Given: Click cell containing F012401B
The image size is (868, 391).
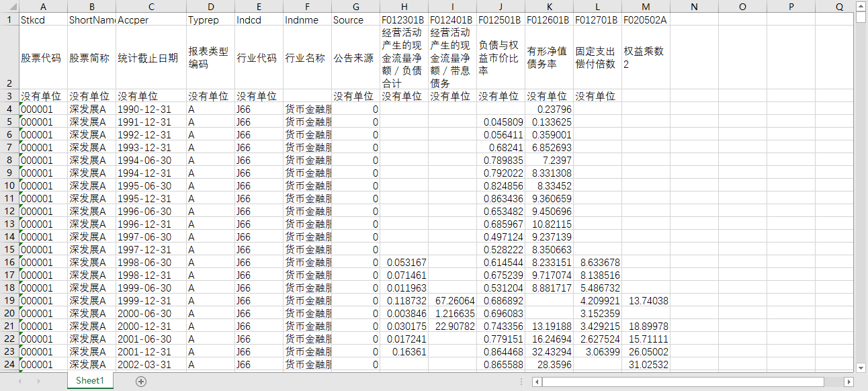Looking at the screenshot, I should point(452,19).
